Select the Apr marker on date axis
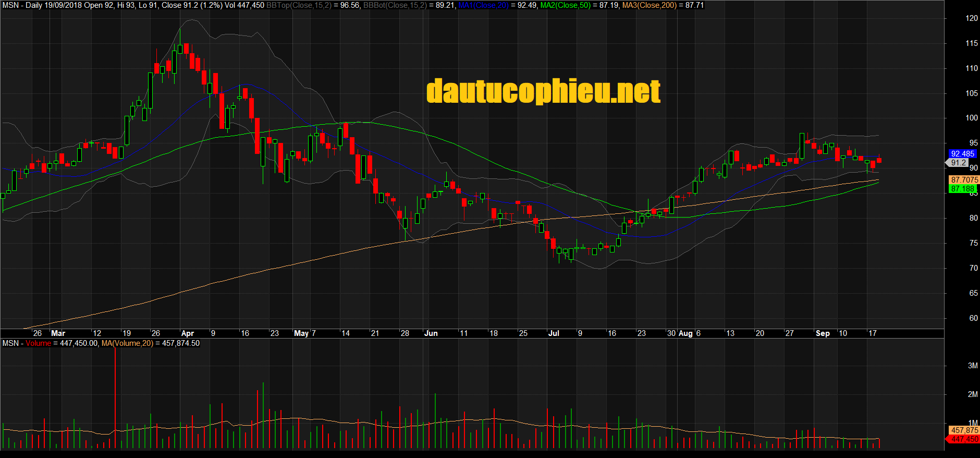 [x=187, y=333]
